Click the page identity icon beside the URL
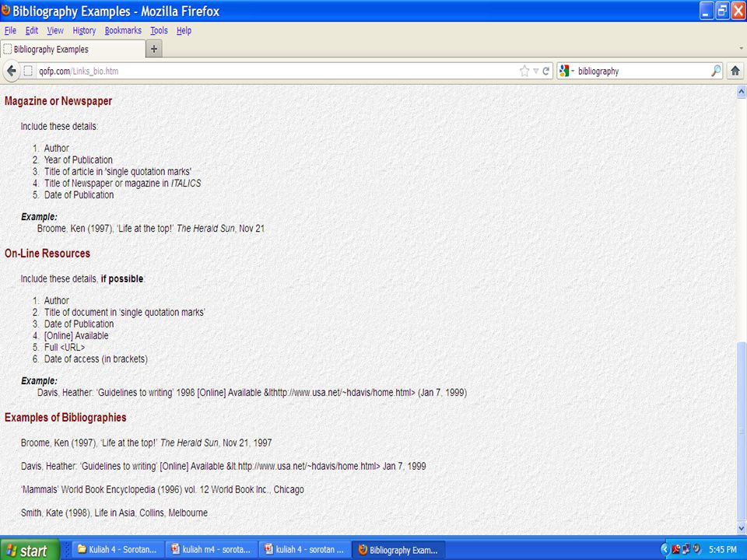The height and width of the screenshot is (560, 747). point(28,71)
